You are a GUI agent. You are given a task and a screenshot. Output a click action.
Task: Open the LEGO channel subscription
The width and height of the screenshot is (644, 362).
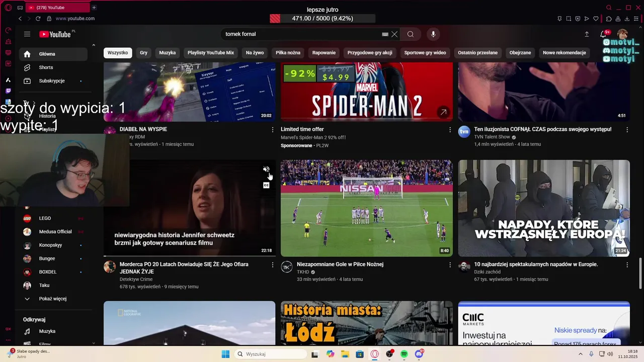[x=52, y=218]
